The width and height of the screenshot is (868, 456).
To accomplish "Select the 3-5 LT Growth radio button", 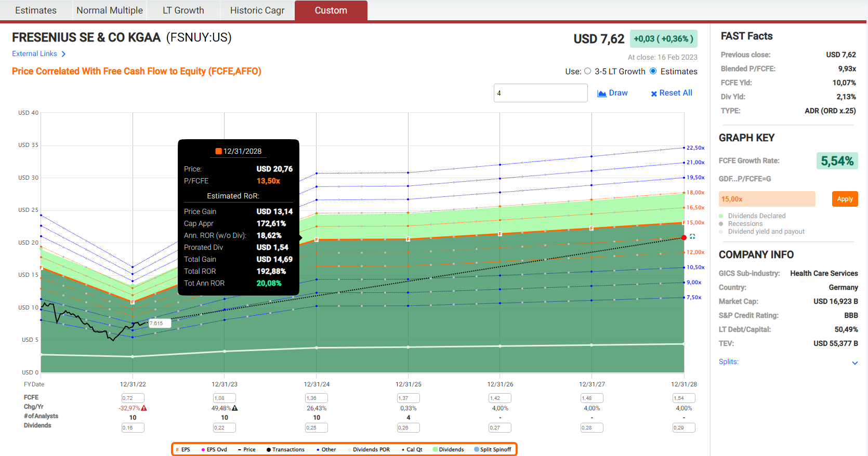I will pos(588,72).
